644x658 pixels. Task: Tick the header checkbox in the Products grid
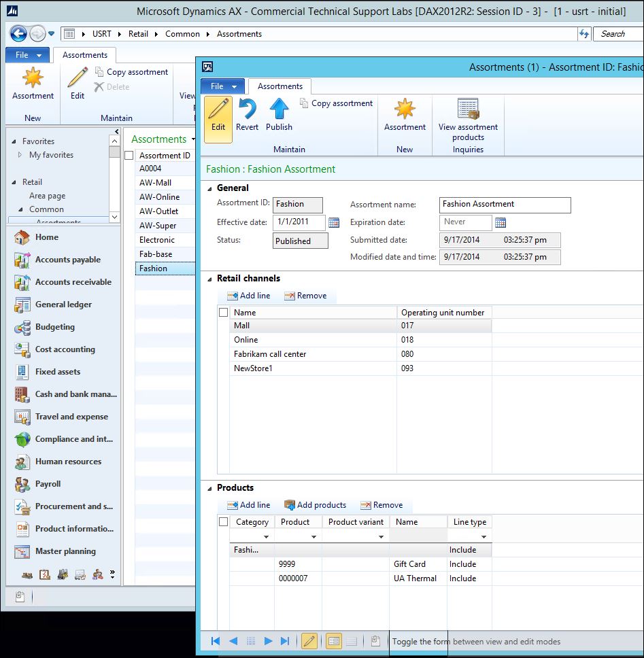(x=224, y=521)
